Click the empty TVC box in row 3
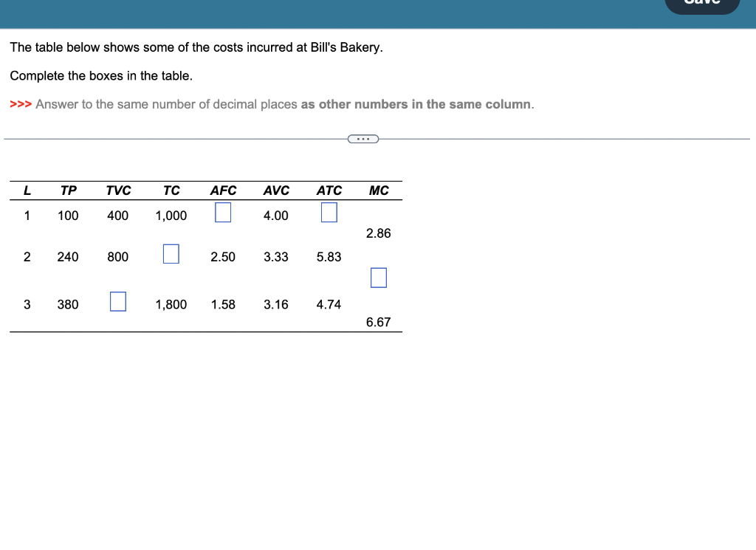The height and width of the screenshot is (550, 756). [117, 301]
